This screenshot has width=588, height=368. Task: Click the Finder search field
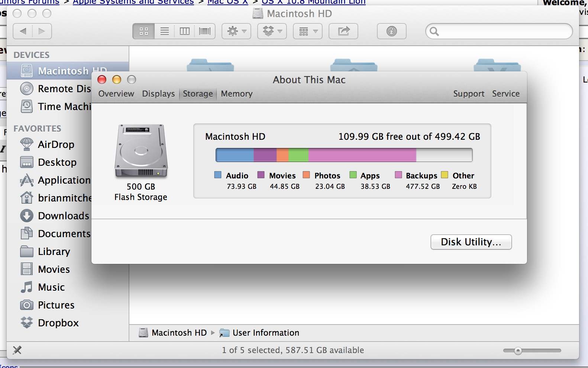tap(499, 31)
